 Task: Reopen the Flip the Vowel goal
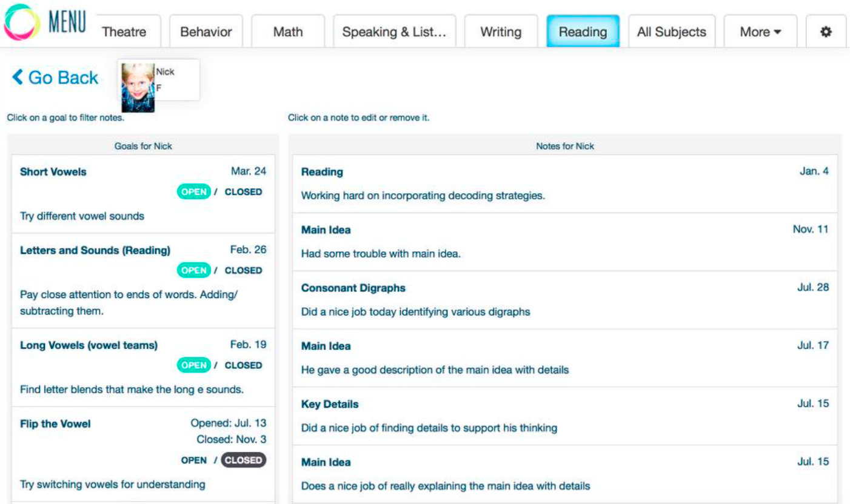[194, 460]
